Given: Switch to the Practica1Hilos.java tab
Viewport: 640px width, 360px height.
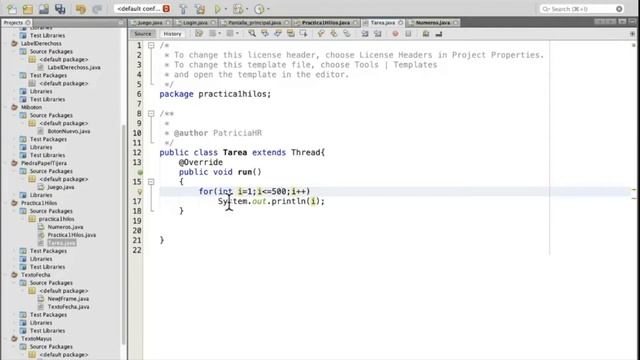Looking at the screenshot, I should click(325, 23).
